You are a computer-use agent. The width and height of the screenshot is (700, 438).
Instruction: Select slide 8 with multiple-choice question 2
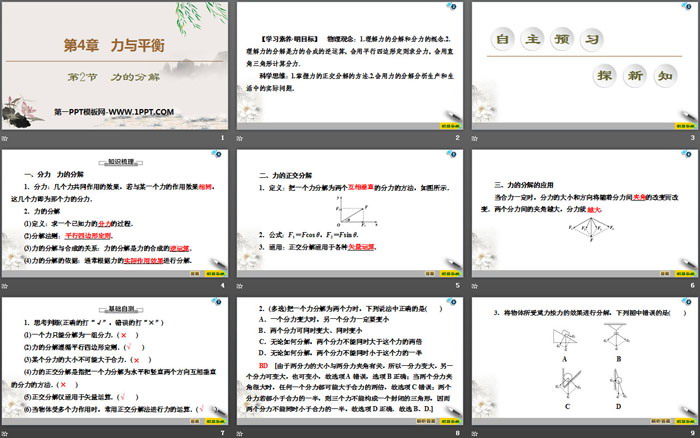(350, 361)
